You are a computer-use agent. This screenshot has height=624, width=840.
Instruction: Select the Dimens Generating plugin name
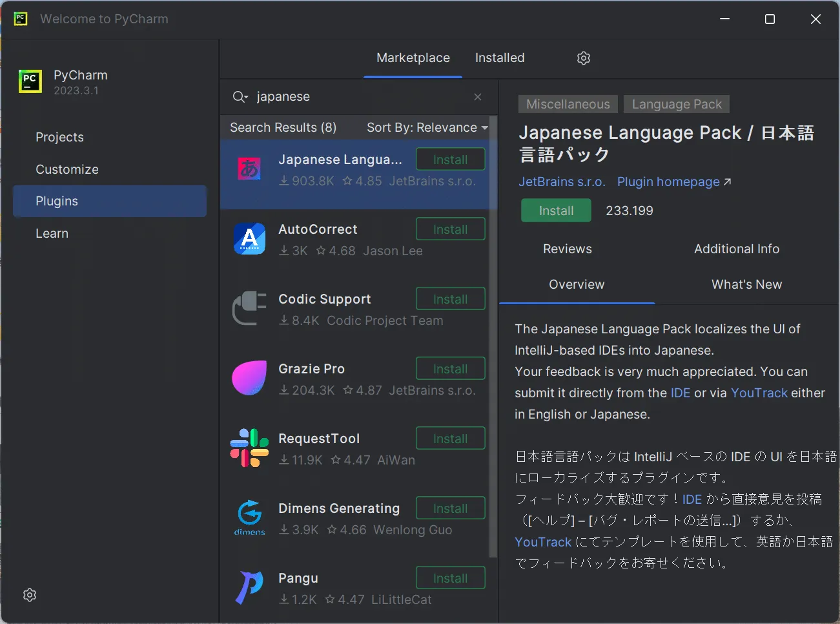click(x=339, y=508)
